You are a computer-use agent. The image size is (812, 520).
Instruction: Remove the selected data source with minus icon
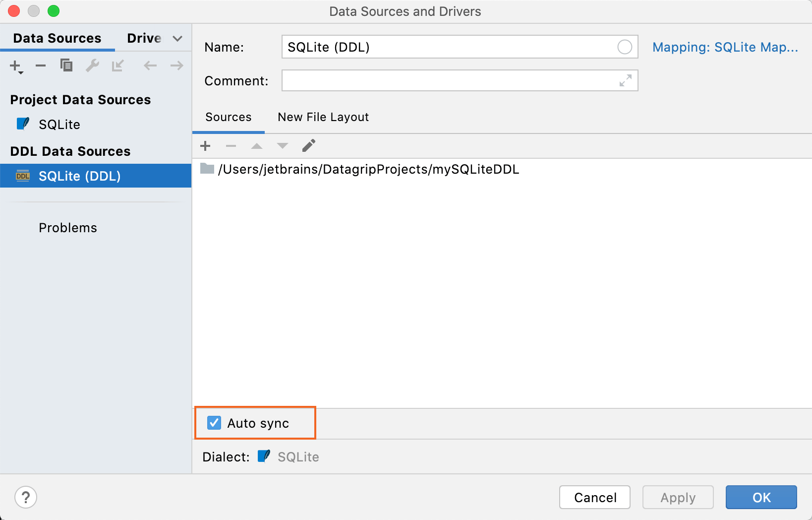point(41,65)
